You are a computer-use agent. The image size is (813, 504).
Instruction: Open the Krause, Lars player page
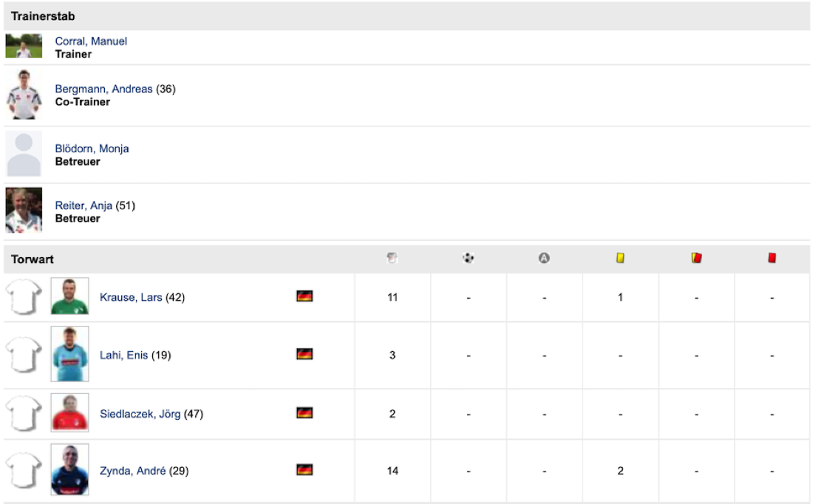tap(131, 297)
